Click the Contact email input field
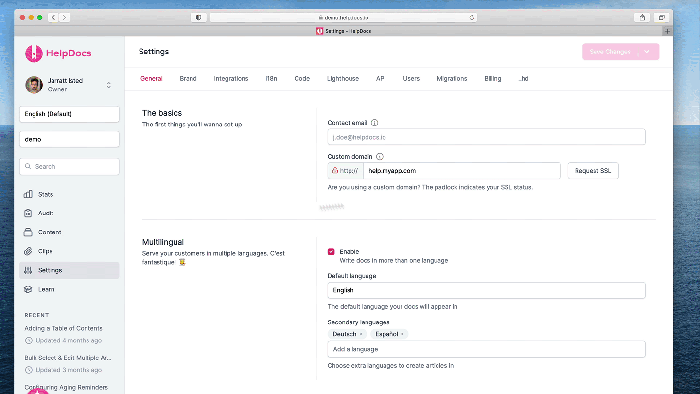This screenshot has height=394, width=700. [x=486, y=137]
